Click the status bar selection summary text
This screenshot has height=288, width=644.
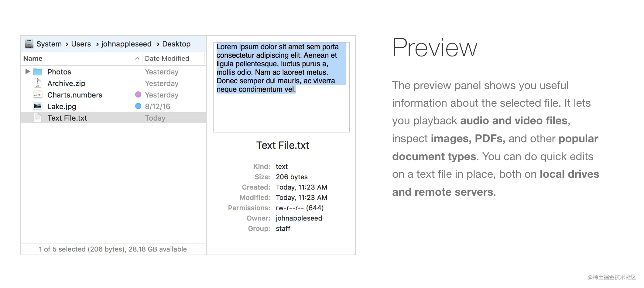click(x=113, y=249)
